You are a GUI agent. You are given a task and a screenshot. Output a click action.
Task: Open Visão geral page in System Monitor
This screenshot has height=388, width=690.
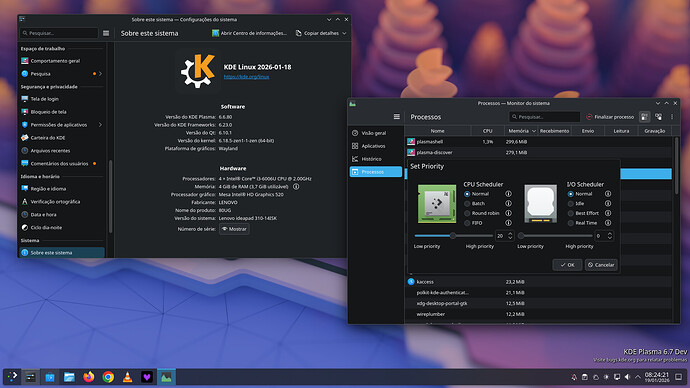(375, 133)
